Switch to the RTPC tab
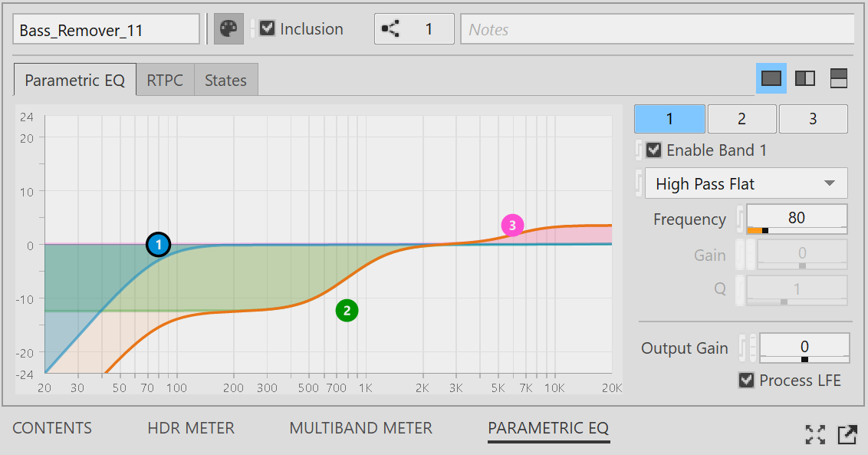 [x=165, y=80]
